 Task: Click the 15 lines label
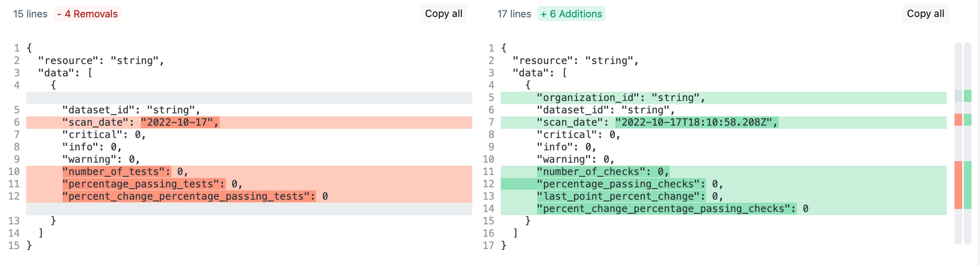click(x=30, y=14)
